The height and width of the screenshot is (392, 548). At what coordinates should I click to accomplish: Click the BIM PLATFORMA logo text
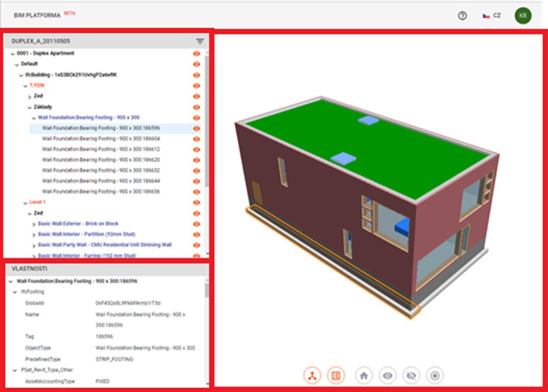(x=37, y=16)
